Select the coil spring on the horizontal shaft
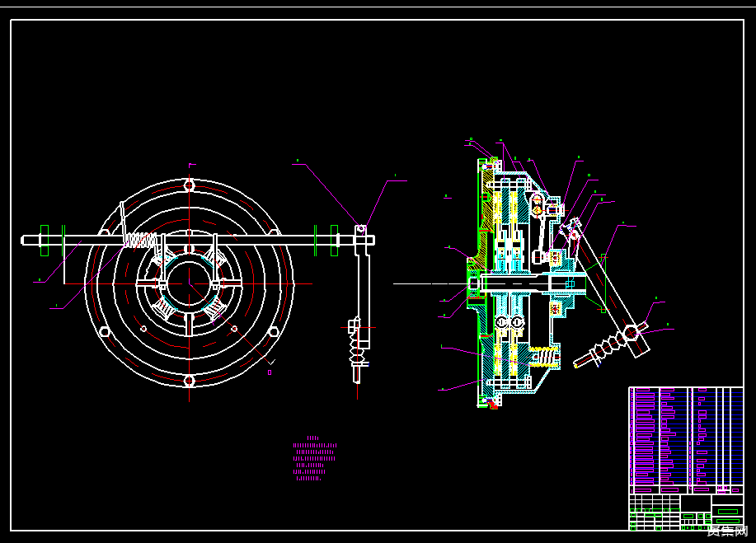756x543 pixels. tap(141, 240)
